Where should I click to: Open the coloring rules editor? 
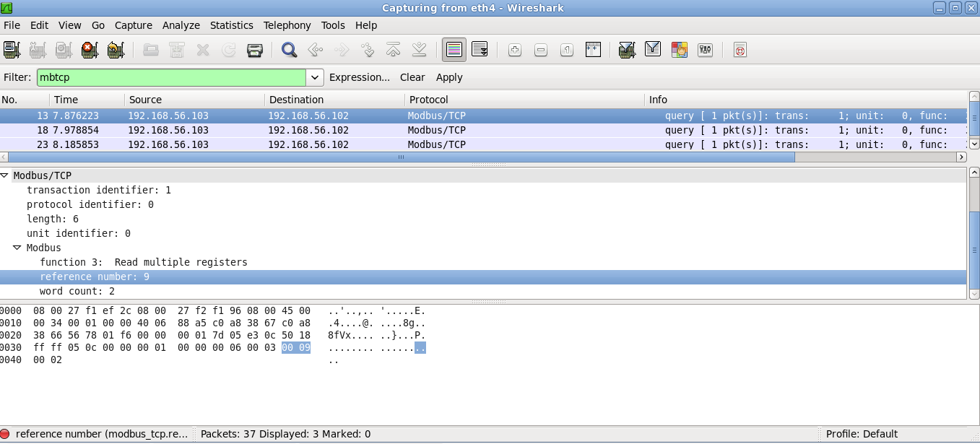[679, 50]
